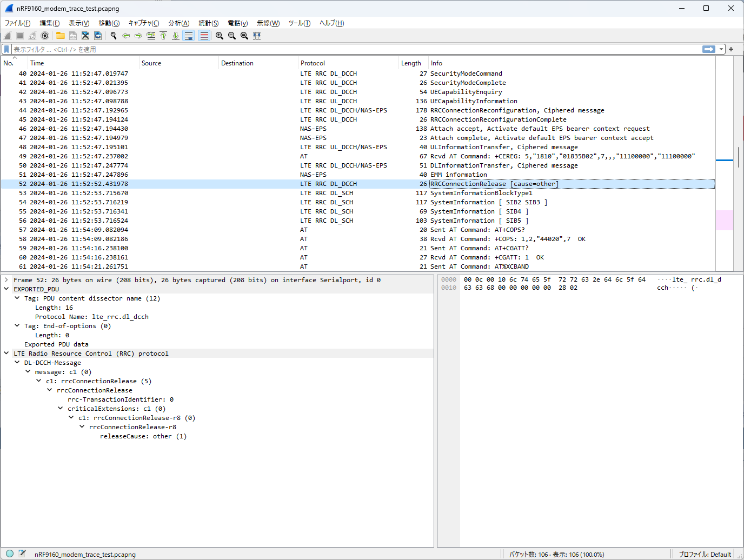Expand Frame 52 details tree

click(x=6, y=280)
